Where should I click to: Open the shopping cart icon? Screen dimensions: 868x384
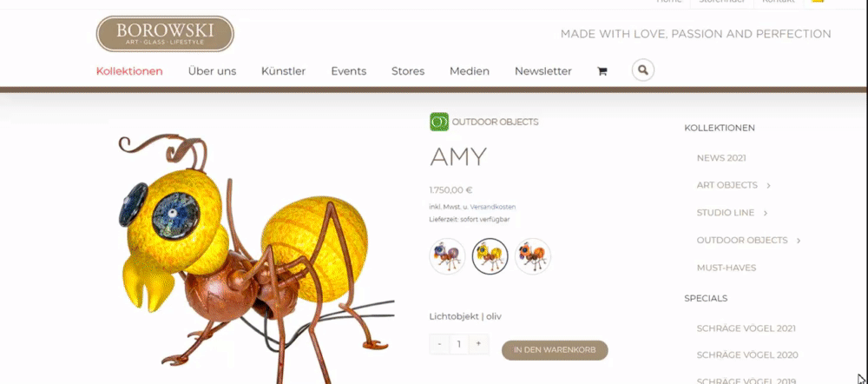(602, 71)
